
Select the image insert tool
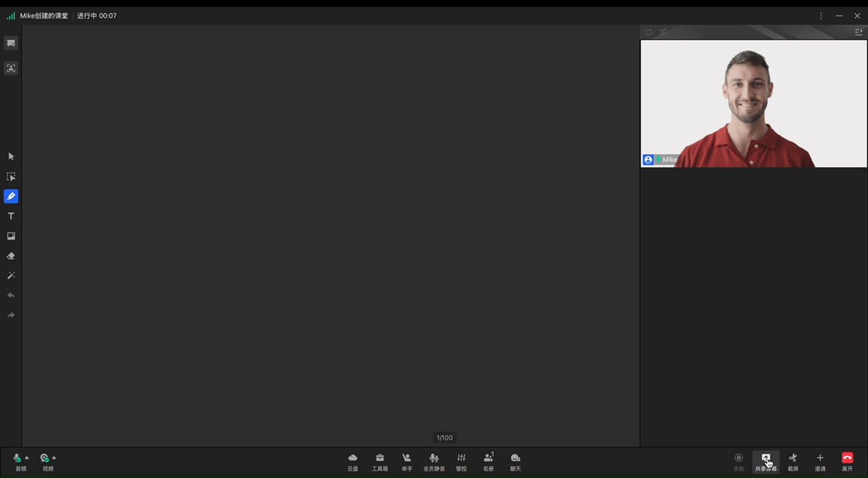coord(11,236)
